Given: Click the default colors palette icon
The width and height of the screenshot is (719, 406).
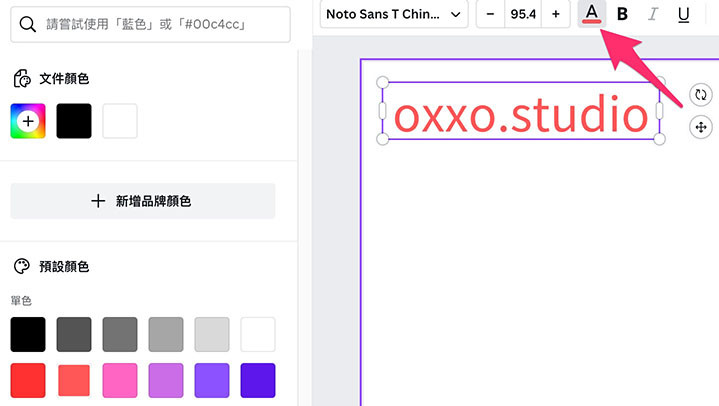Looking at the screenshot, I should coord(22,266).
